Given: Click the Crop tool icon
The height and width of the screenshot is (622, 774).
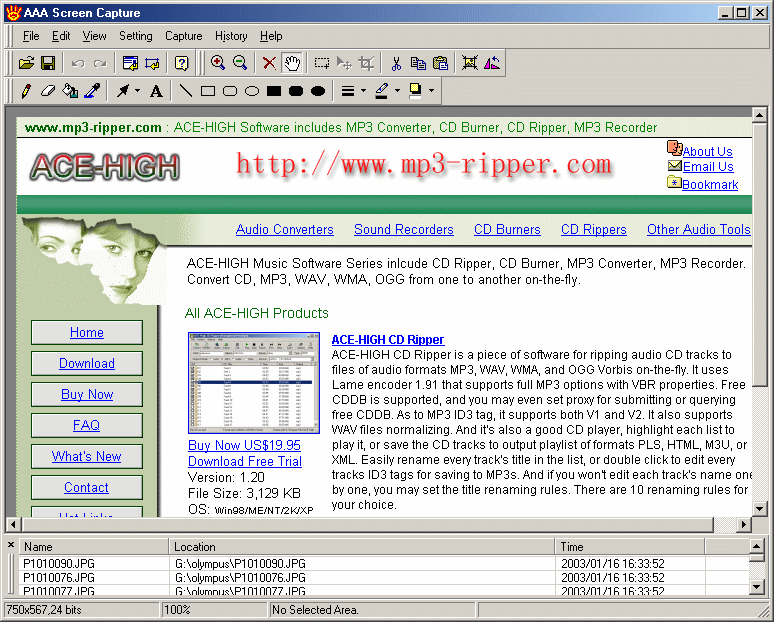Looking at the screenshot, I should [x=366, y=63].
